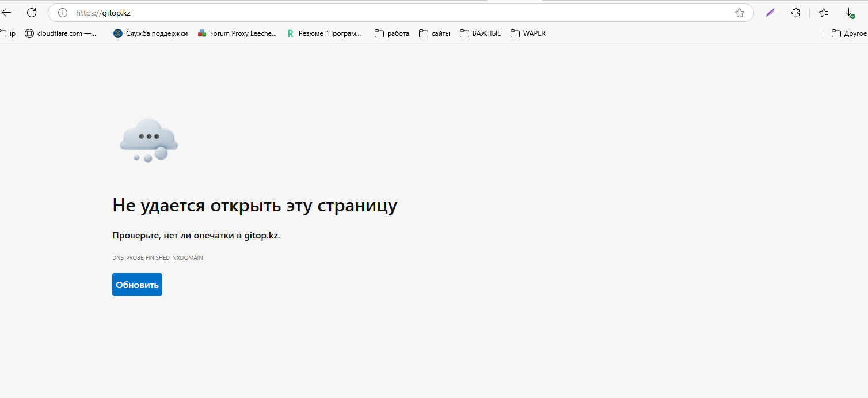Expand the сайты bookmarks folder
The height and width of the screenshot is (398, 868).
(x=435, y=33)
